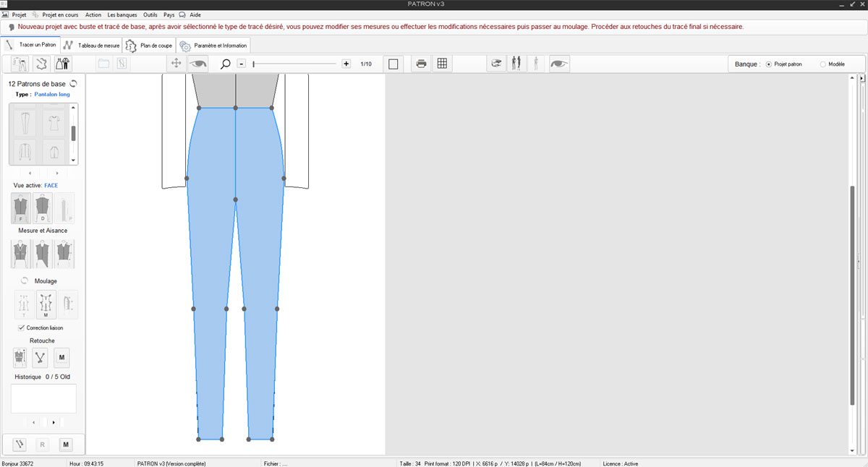Click the magnifying glass zoom icon

pos(225,64)
